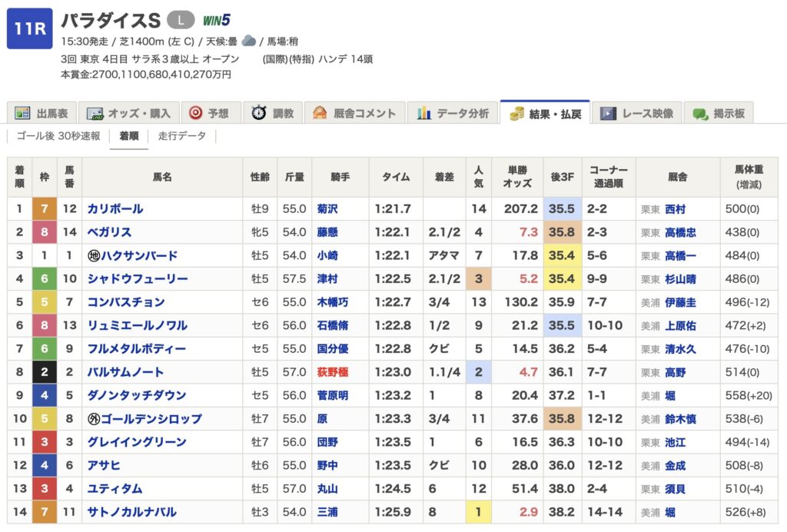Open horse リュミエールノワル page

(138, 326)
